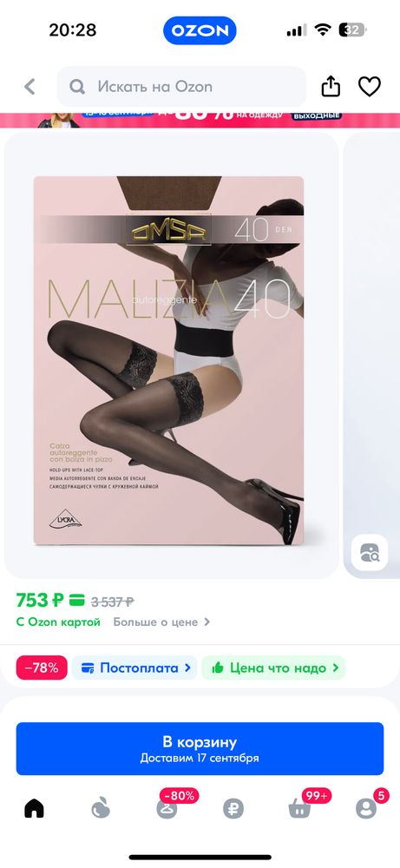Tap the green Ozon card icon by price
Viewport: 400px width, 868px height.
pyautogui.click(x=76, y=600)
